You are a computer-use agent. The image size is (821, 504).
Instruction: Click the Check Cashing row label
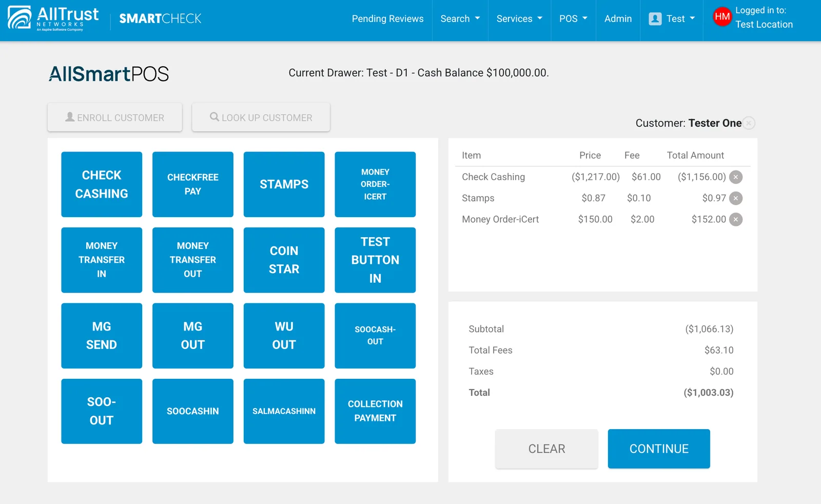coord(493,177)
